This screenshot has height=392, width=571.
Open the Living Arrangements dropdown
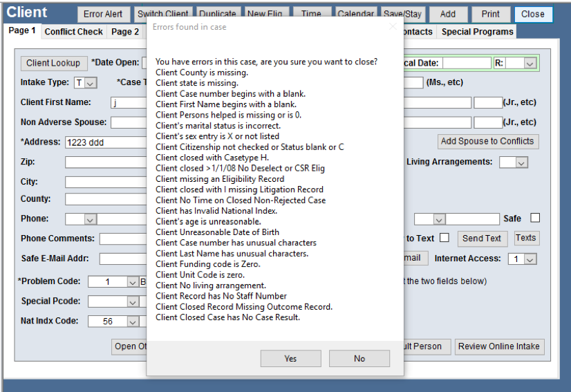coord(521,162)
